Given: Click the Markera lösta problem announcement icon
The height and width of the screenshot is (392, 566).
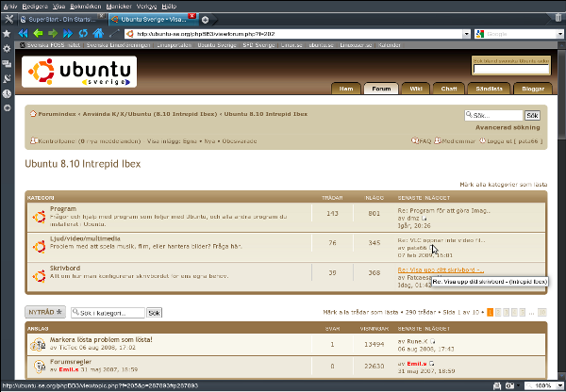Looking at the screenshot, I should point(38,345).
